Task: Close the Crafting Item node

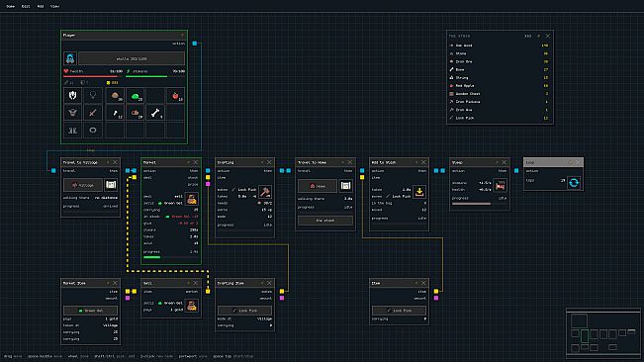Action: click(269, 283)
